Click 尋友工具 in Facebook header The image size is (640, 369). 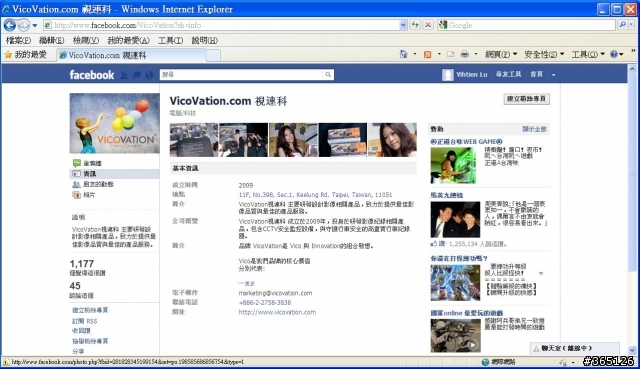pos(508,74)
